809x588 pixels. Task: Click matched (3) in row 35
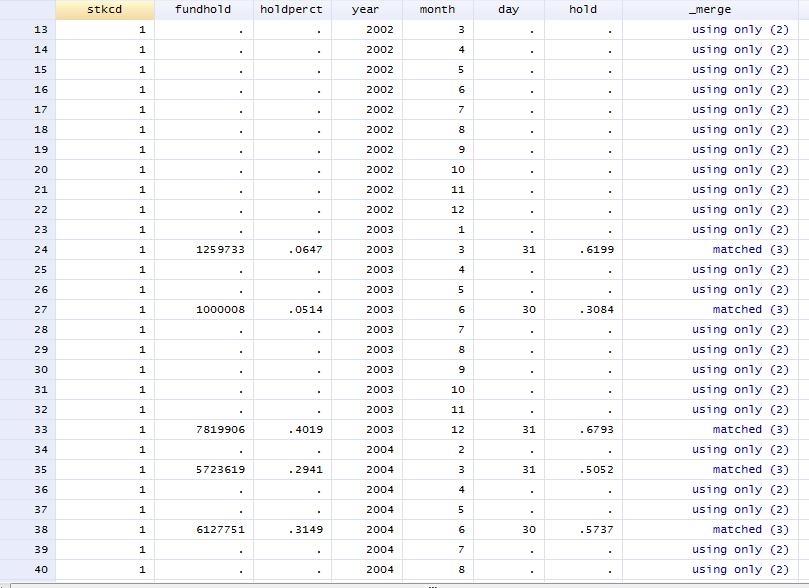coord(751,470)
